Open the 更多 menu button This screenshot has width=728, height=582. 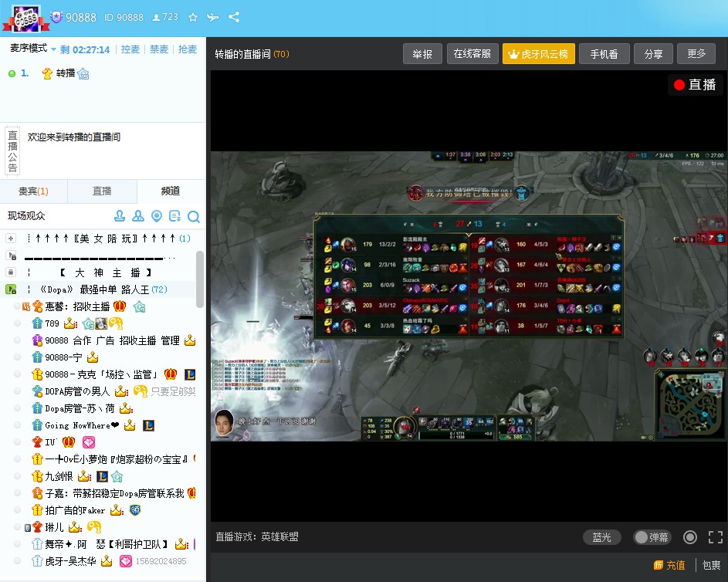pos(696,54)
